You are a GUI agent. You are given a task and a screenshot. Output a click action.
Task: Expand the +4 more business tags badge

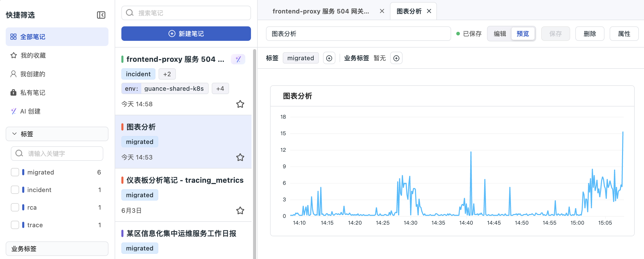(x=220, y=88)
